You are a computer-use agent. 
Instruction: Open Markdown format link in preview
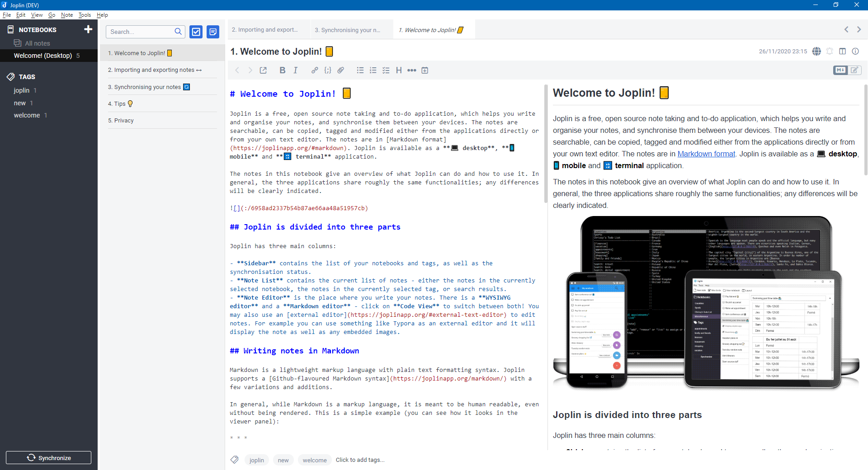(x=706, y=154)
